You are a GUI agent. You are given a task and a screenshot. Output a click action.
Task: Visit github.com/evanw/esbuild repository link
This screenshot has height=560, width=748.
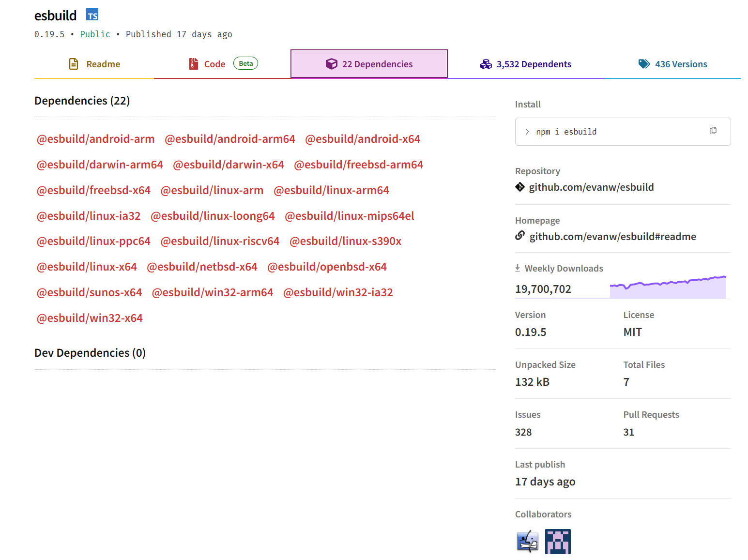(x=591, y=187)
